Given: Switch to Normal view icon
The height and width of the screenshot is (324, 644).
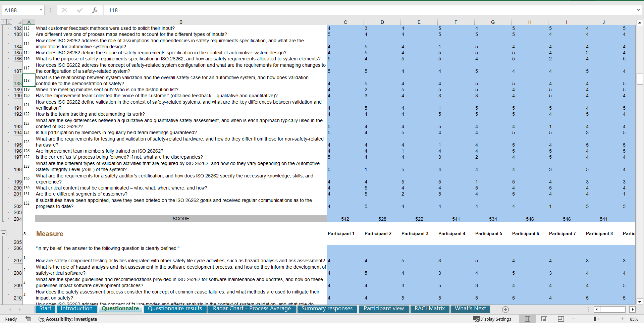Looking at the screenshot, I should click(x=528, y=319).
